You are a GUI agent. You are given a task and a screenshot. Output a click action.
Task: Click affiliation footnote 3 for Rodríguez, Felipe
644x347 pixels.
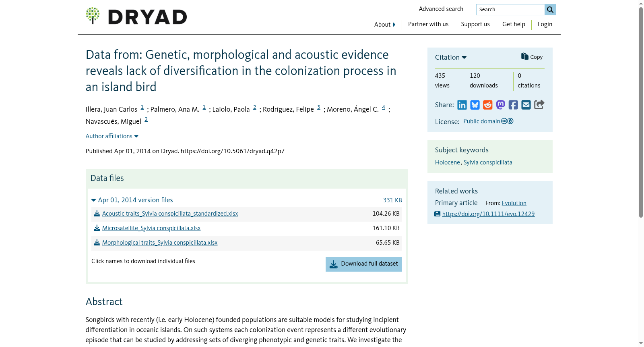(319, 107)
